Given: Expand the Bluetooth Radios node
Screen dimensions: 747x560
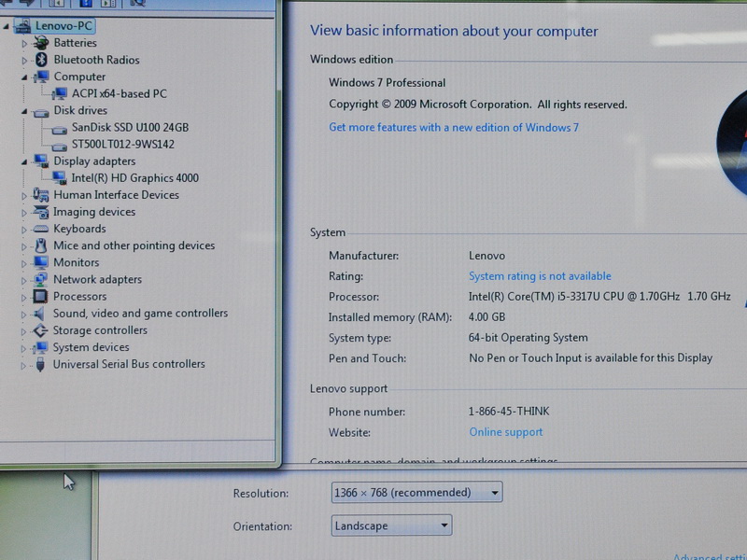Looking at the screenshot, I should 24,61.
